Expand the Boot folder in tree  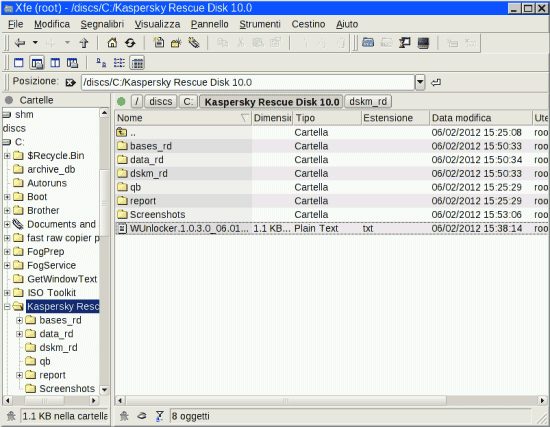click(7, 197)
